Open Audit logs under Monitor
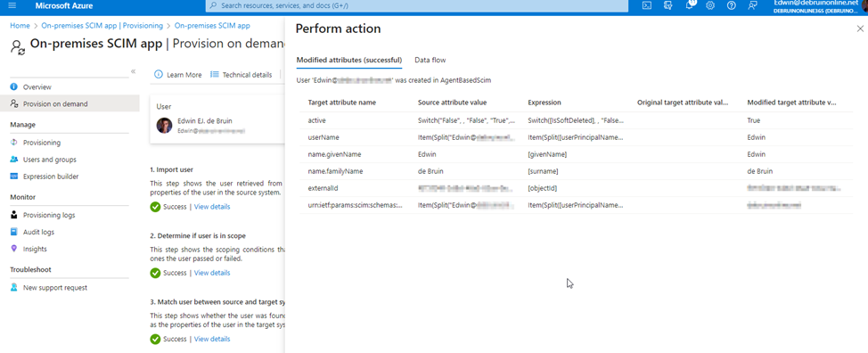Image resolution: width=868 pixels, height=353 pixels. (x=38, y=233)
